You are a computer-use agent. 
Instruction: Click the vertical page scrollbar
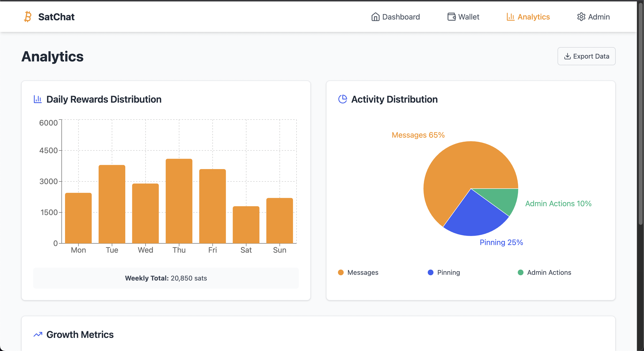tap(640, 112)
